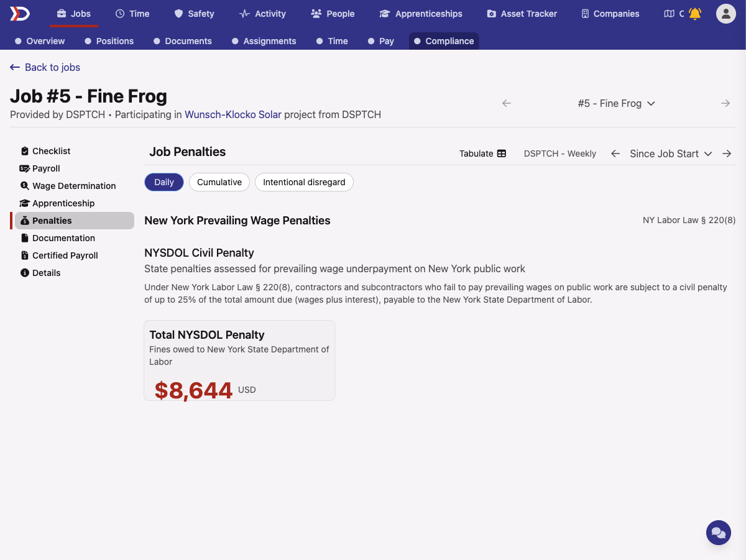Click the Total NYSDOL Penalty card
746x560 pixels.
(239, 360)
